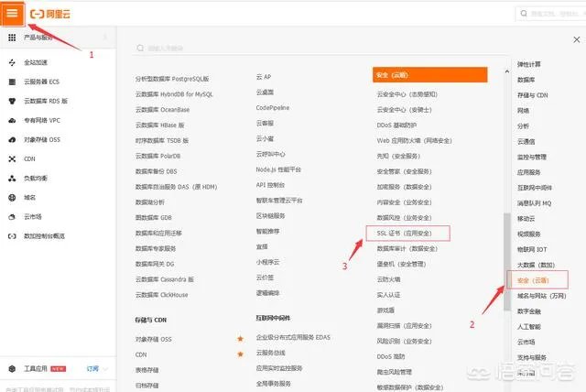
Task: Click the 域名 globe icon
Action: tap(12, 197)
